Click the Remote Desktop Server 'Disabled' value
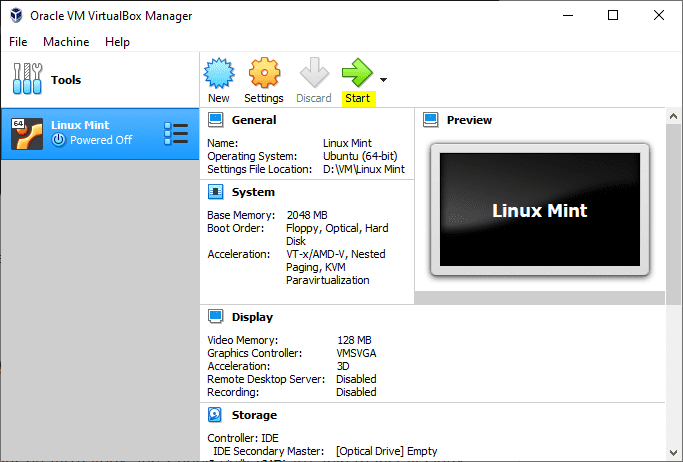The image size is (683, 462). click(356, 379)
